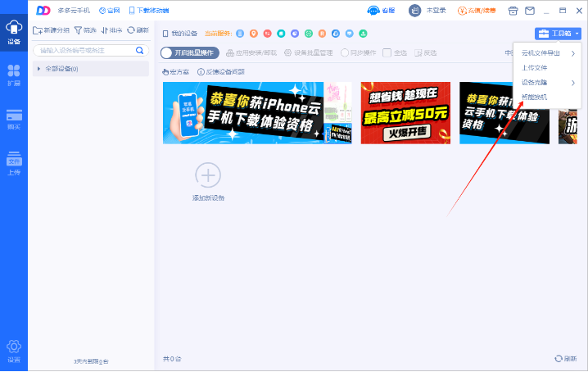This screenshot has width=588, height=372.
Task: Click the red service icon
Action: pos(267,34)
